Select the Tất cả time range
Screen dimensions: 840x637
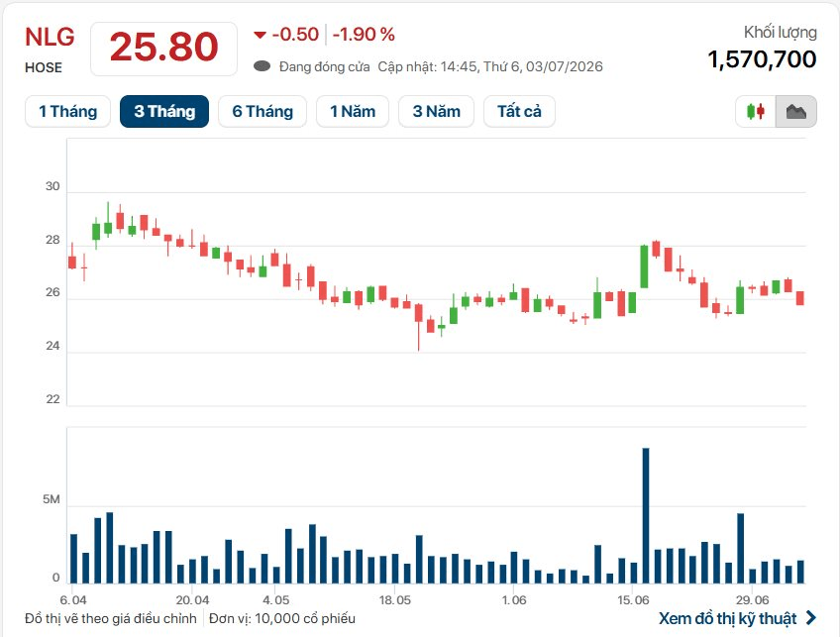(x=519, y=111)
